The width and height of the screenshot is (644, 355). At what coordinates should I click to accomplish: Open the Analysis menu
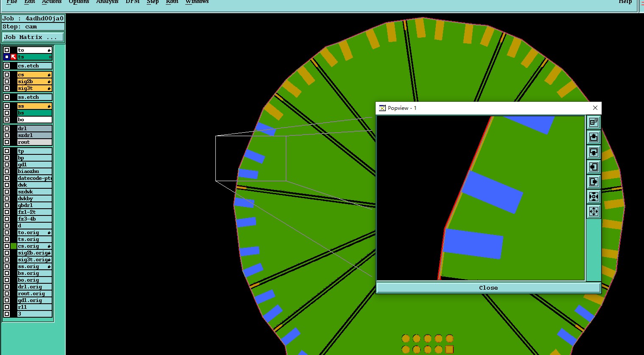107,2
